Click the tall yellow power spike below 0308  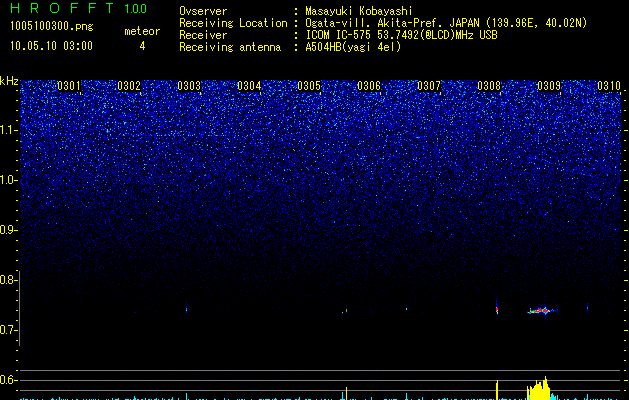497,390
